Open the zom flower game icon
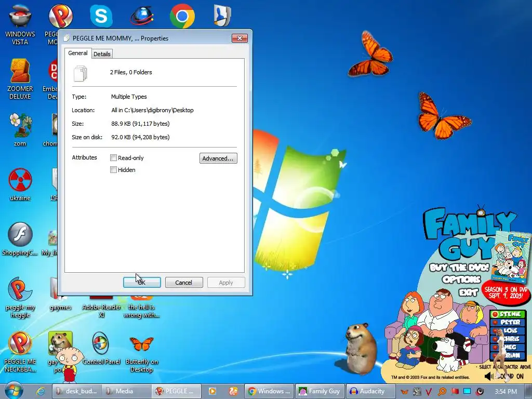Image resolution: width=532 pixels, height=399 pixels. click(20, 129)
